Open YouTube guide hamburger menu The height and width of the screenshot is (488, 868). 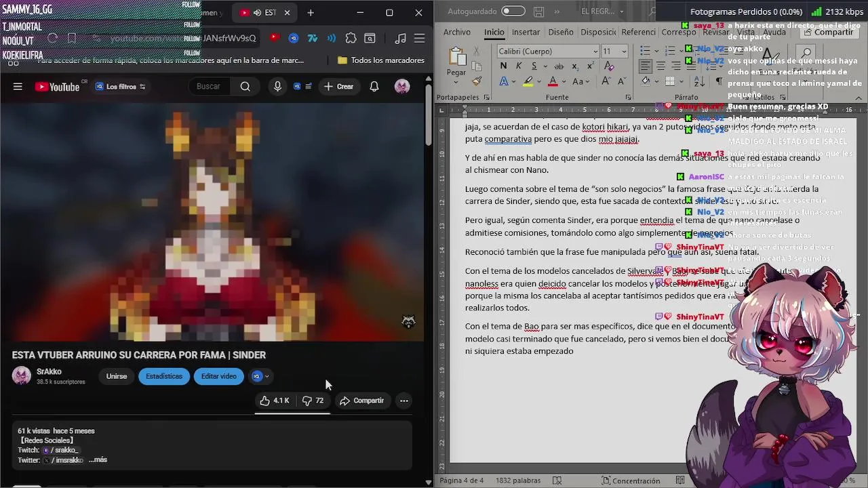tap(18, 86)
